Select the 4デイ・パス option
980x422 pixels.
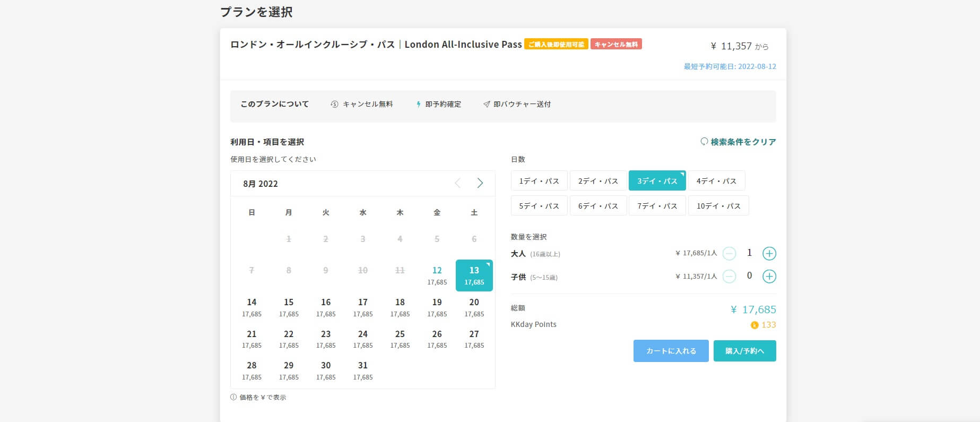coord(716,181)
